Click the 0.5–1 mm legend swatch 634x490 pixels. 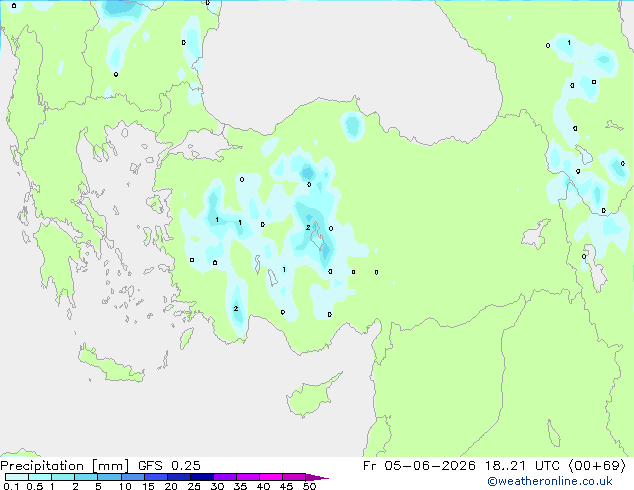(x=40, y=477)
